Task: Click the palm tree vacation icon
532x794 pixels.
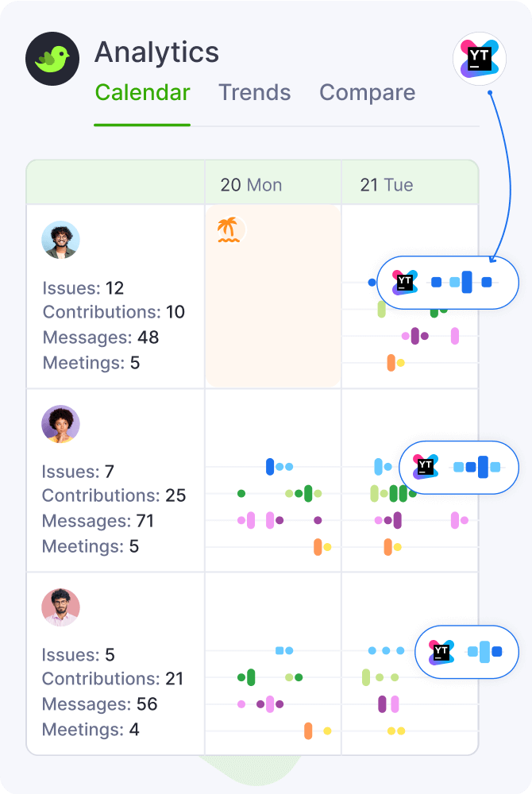Action: [229, 230]
